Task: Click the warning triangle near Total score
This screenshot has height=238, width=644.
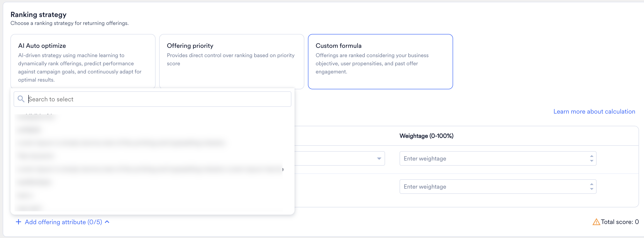Action: [x=596, y=222]
